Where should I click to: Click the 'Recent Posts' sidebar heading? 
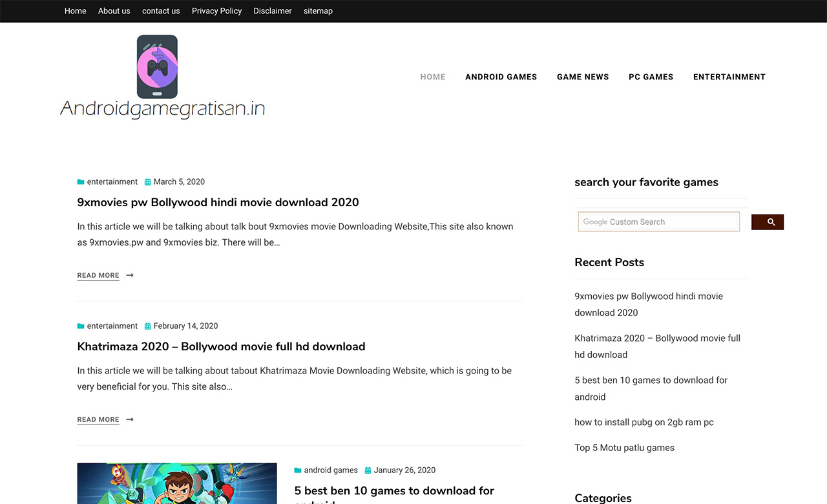pyautogui.click(x=609, y=262)
